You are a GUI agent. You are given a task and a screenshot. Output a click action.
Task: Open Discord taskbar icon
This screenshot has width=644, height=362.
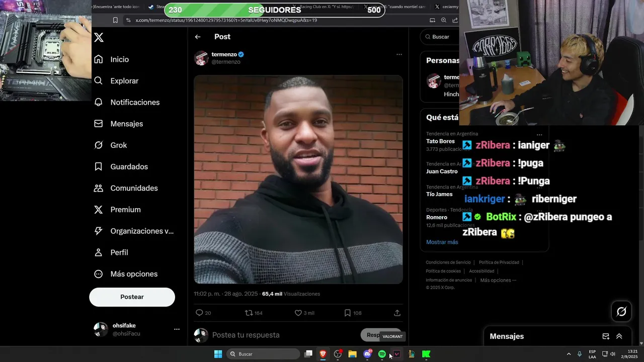(367, 354)
